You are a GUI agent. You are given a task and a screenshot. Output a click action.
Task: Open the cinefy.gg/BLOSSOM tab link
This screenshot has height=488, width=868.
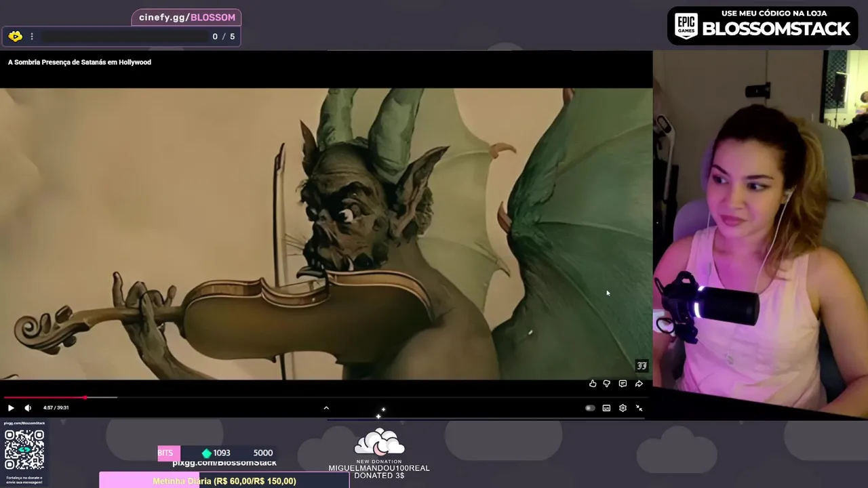[187, 18]
